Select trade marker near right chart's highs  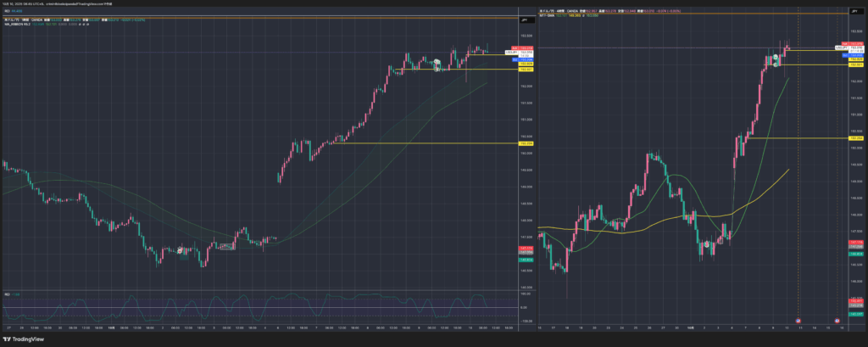[775, 58]
